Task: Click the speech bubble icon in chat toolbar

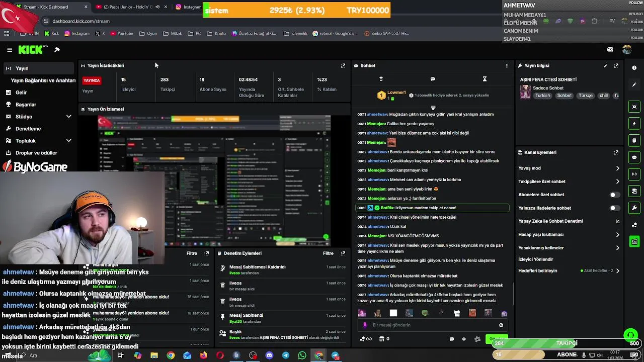Action: (x=433, y=79)
